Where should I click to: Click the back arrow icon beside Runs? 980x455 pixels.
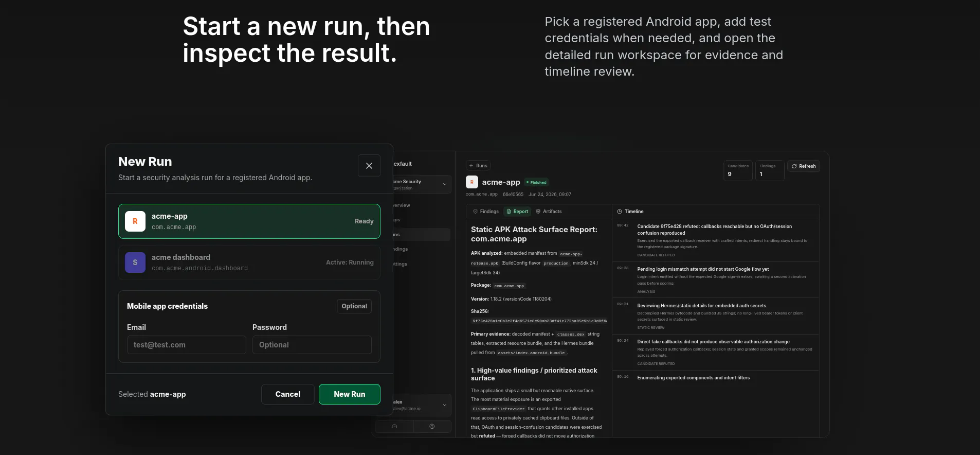(x=471, y=166)
